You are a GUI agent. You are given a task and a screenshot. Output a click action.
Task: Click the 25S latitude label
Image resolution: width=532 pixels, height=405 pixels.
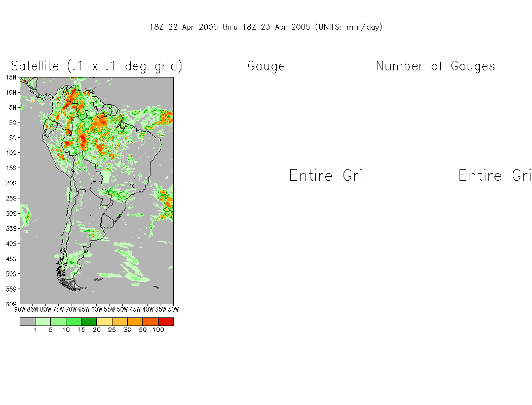[x=11, y=198]
